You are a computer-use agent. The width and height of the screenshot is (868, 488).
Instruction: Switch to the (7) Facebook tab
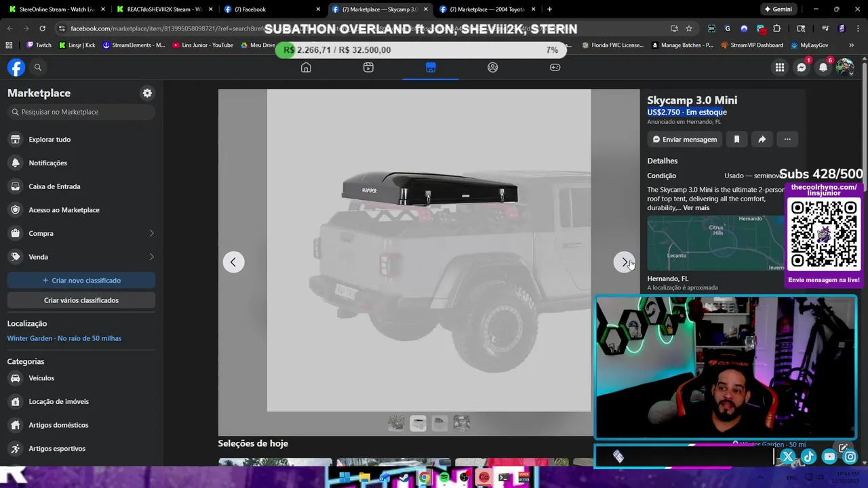272,9
